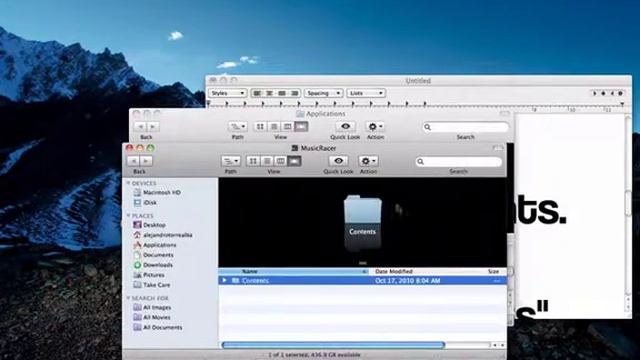This screenshot has width=640, height=360.
Task: Sort list by Size column
Action: pos(493,271)
